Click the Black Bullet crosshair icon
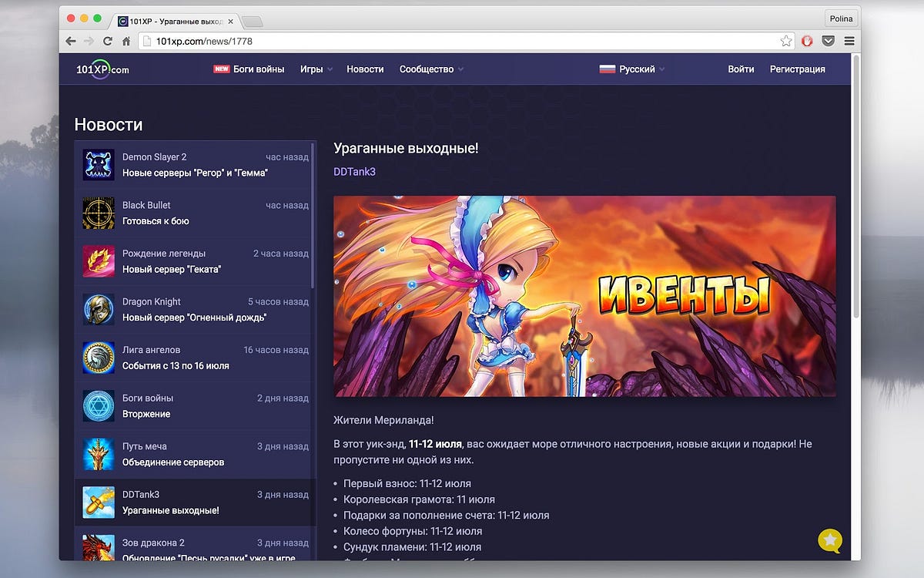The image size is (924, 578). click(x=99, y=213)
